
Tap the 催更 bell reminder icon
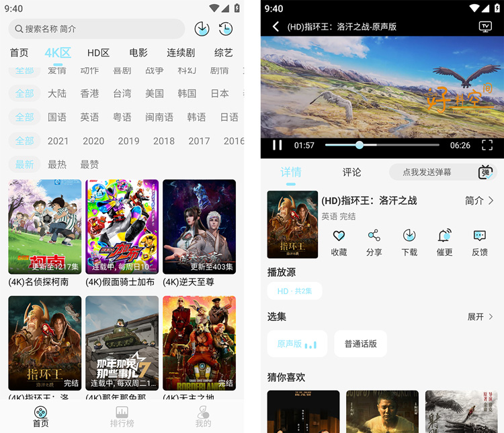445,236
